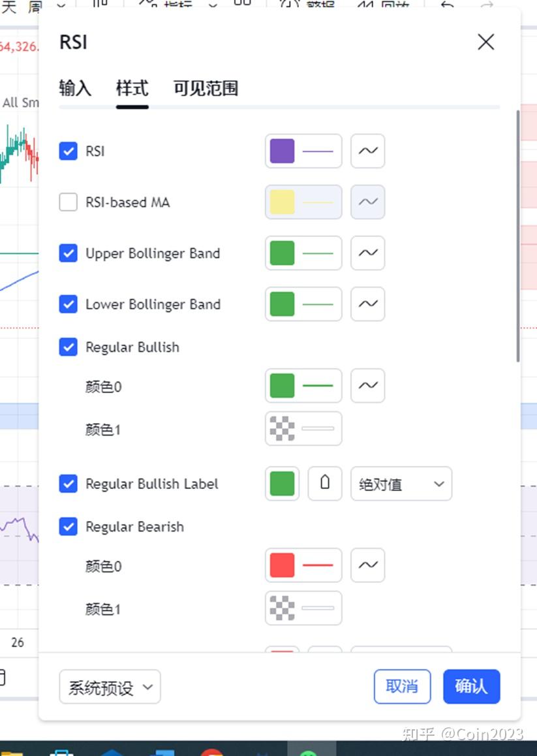Image resolution: width=537 pixels, height=756 pixels.
Task: Start bar replay (回放) from the toolbar
Action: tap(382, 5)
